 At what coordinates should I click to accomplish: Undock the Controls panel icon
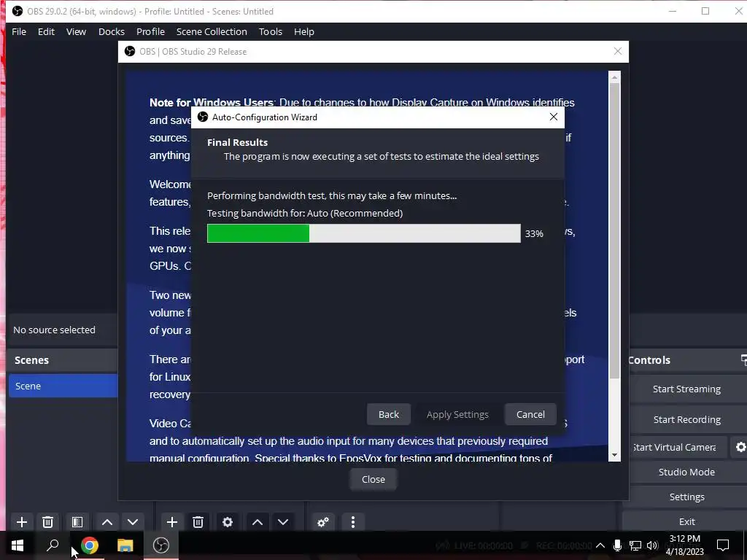tap(743, 360)
